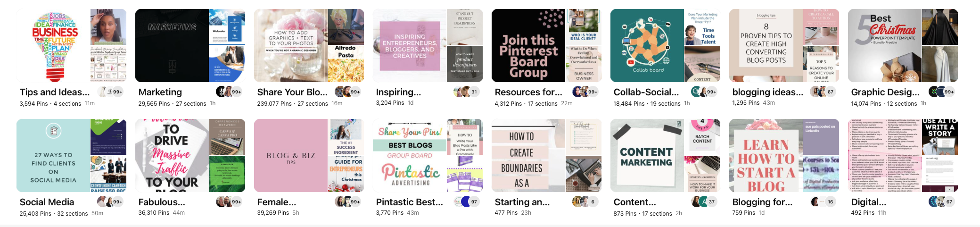Open the Collab-Social... board title

click(646, 92)
